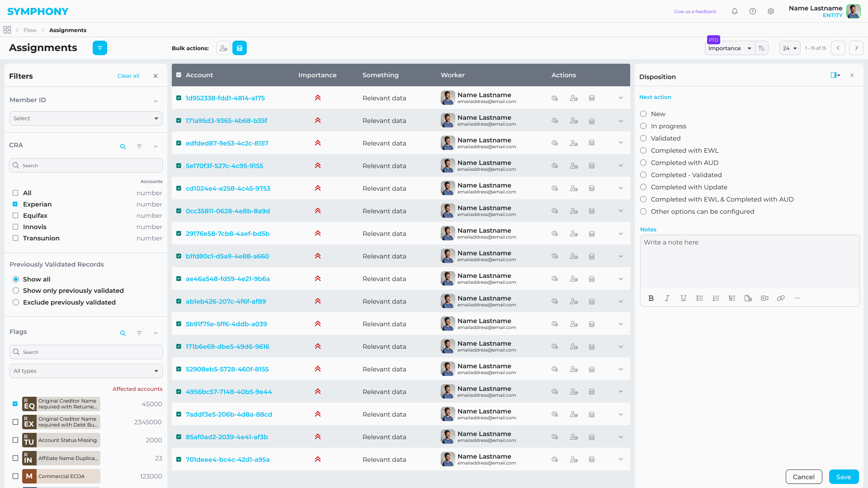Open the All types dropdown under Flags
The width and height of the screenshot is (868, 488).
pos(86,371)
